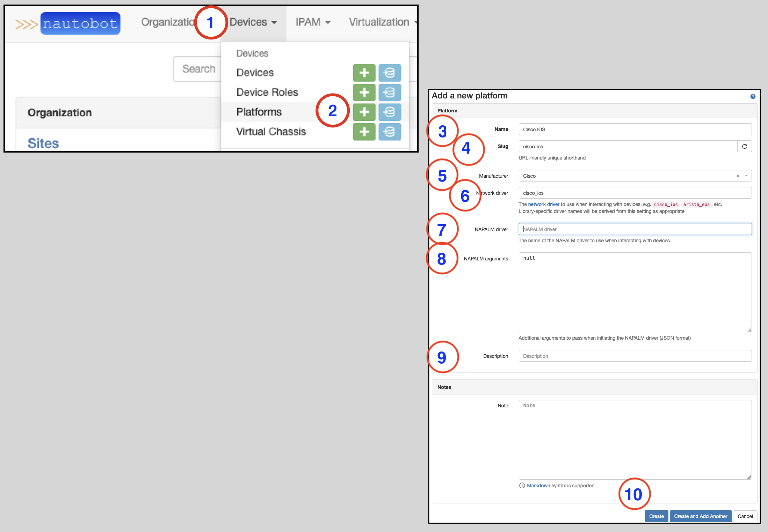Open the Devices navigation dropdown

click(253, 22)
